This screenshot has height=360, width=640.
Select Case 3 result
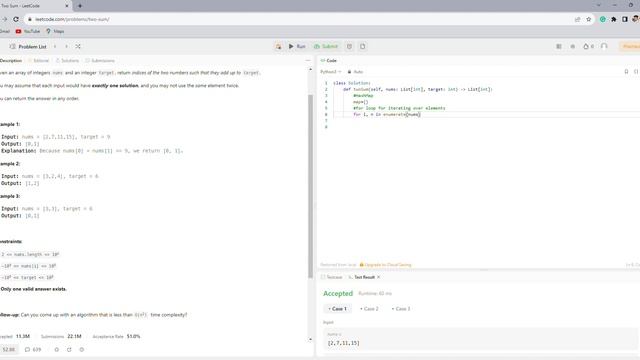(401, 309)
